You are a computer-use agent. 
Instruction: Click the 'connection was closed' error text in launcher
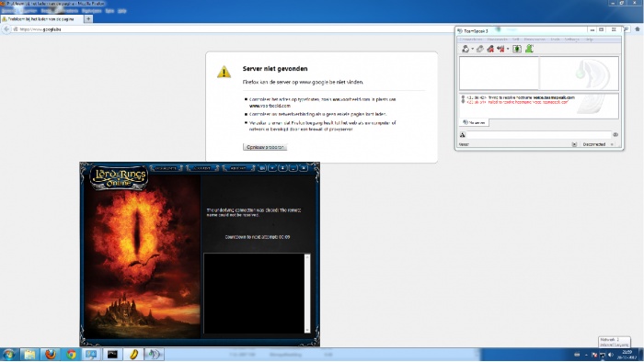pyautogui.click(x=254, y=212)
